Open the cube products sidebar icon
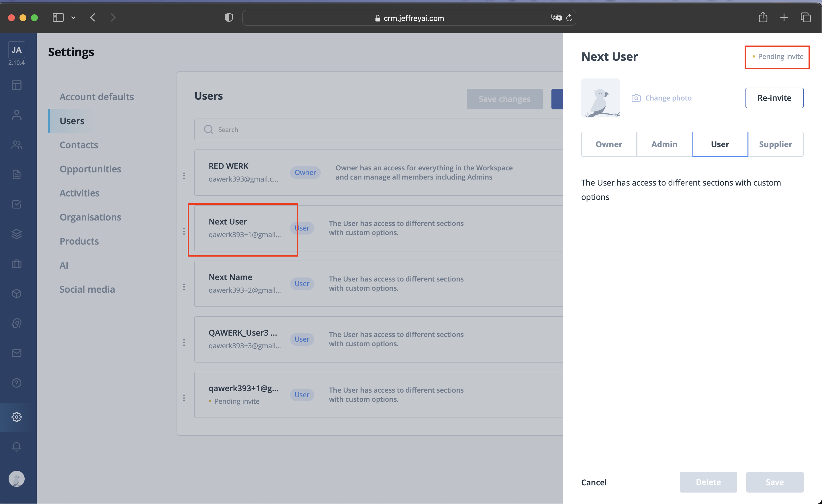 (x=16, y=293)
